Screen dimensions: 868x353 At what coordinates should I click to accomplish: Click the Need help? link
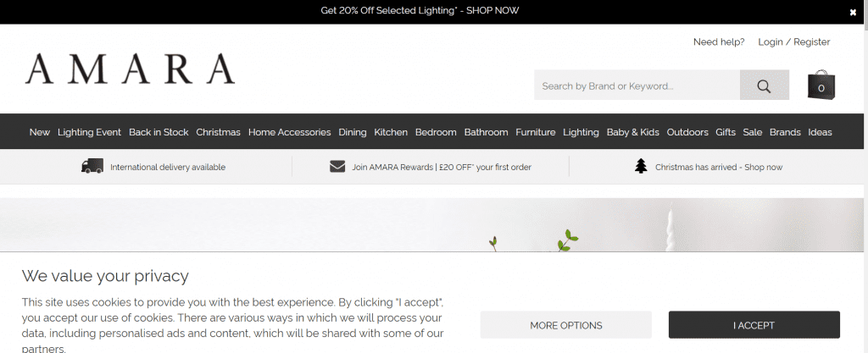click(x=719, y=42)
